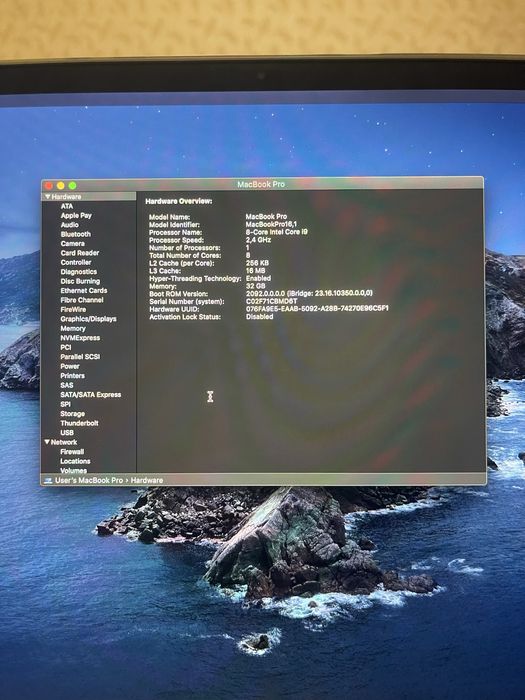Select Locations under Network
Screen dimensions: 525x700
pyautogui.click(x=75, y=461)
